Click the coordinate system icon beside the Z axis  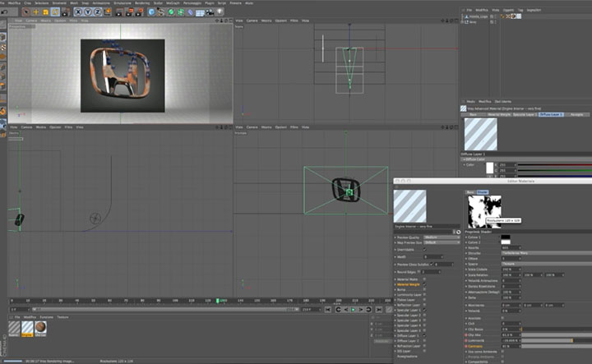(x=107, y=12)
